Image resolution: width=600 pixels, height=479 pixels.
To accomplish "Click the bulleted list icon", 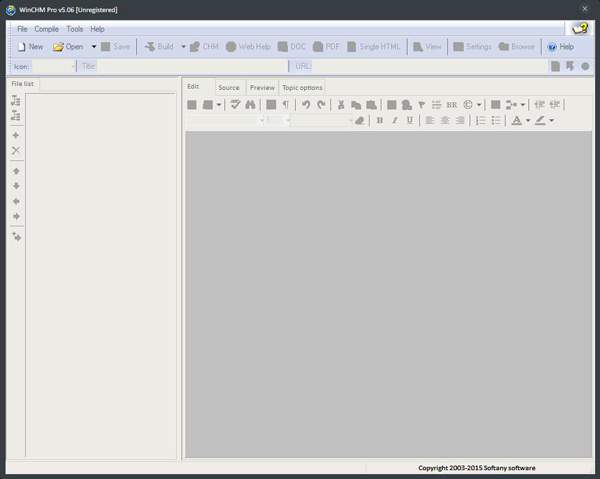I will click(x=496, y=121).
